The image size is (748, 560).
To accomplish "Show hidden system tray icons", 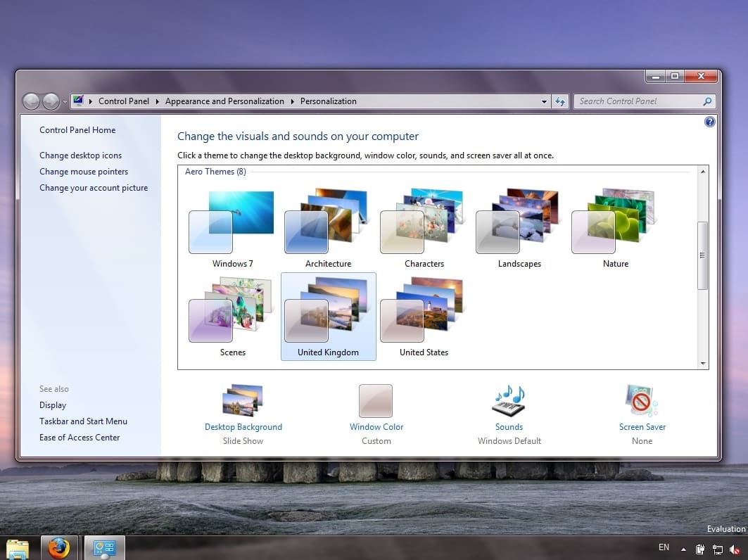I will 683,549.
